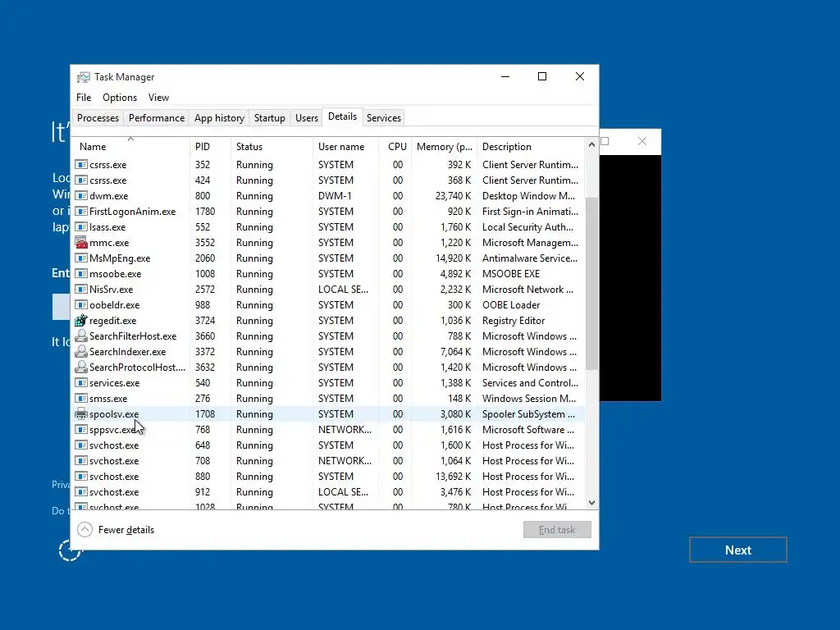Click the csrss.exe PID 352 icon
This screenshot has width=840, height=630.
(x=81, y=164)
